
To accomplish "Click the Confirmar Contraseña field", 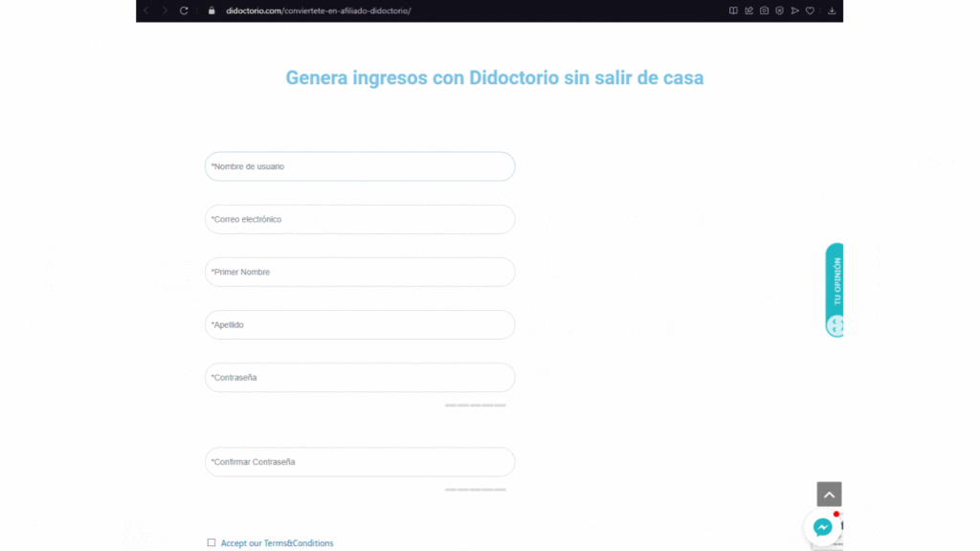I will [x=360, y=462].
